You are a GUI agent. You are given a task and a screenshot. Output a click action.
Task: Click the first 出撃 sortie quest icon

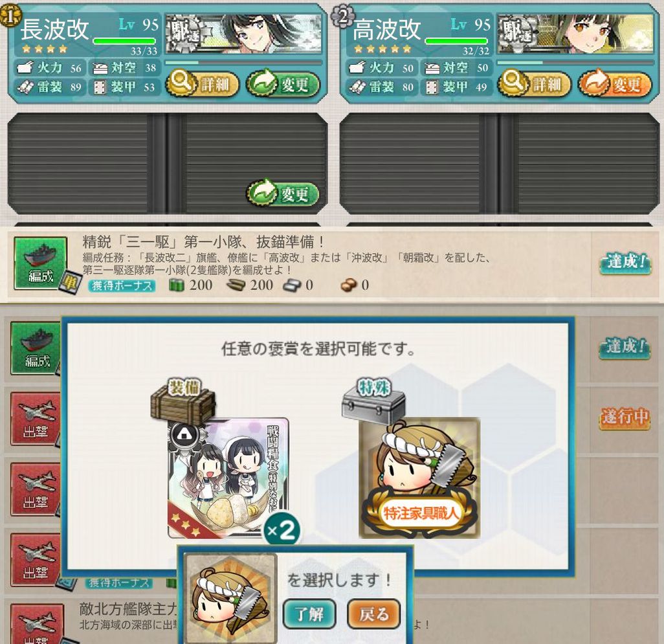point(36,419)
